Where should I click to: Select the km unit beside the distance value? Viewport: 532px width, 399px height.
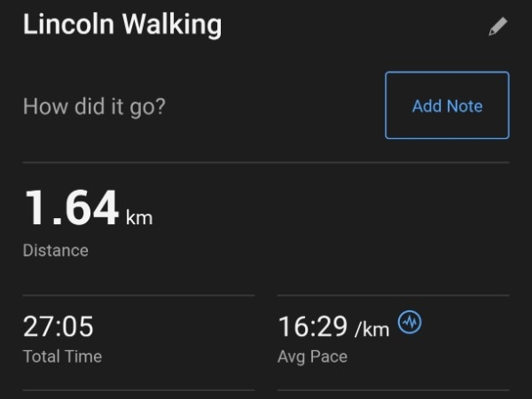point(139,217)
